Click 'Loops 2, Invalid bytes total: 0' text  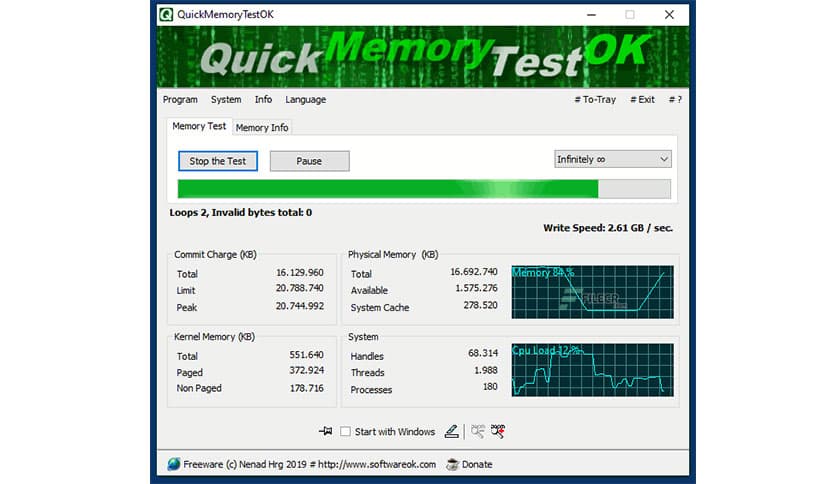tap(240, 213)
